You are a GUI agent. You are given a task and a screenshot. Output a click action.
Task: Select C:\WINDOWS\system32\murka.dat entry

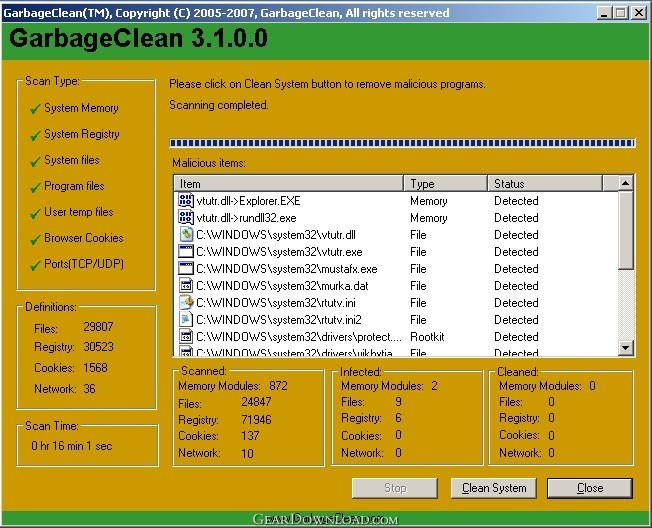click(282, 286)
